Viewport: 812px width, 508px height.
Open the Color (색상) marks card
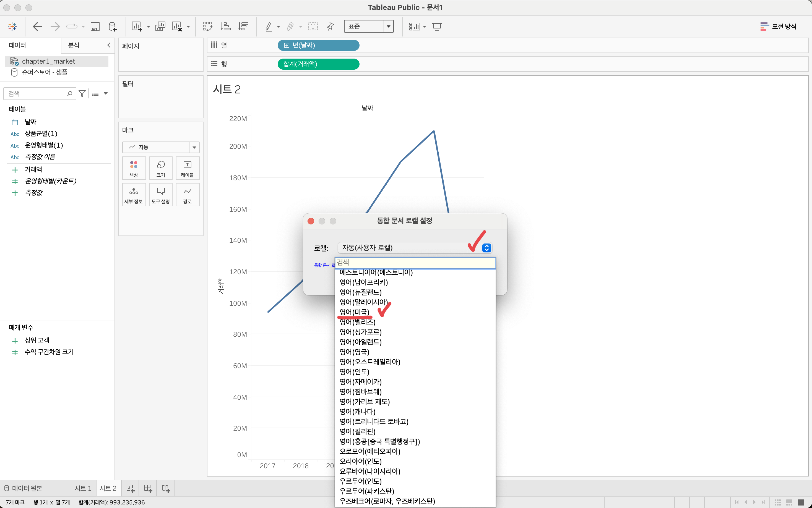coord(134,168)
